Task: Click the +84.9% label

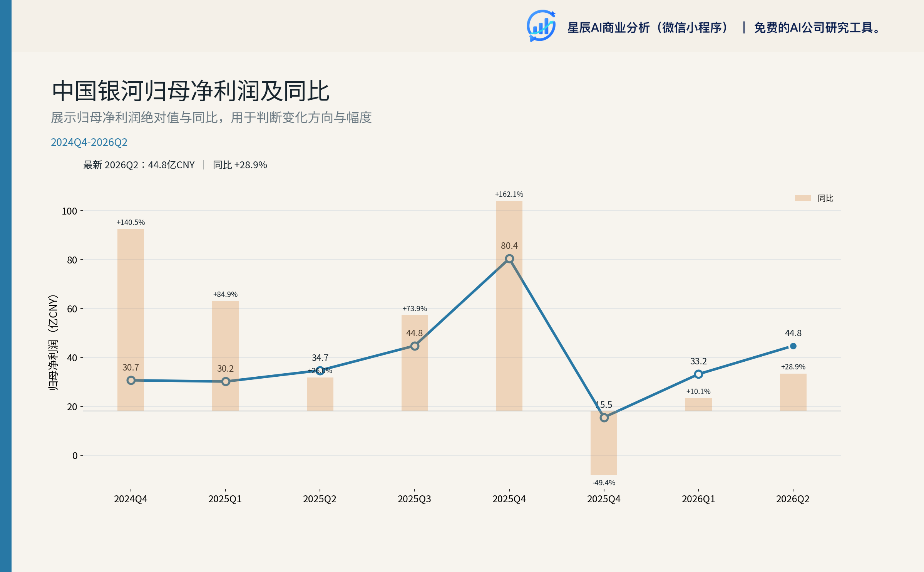Action: pyautogui.click(x=225, y=294)
